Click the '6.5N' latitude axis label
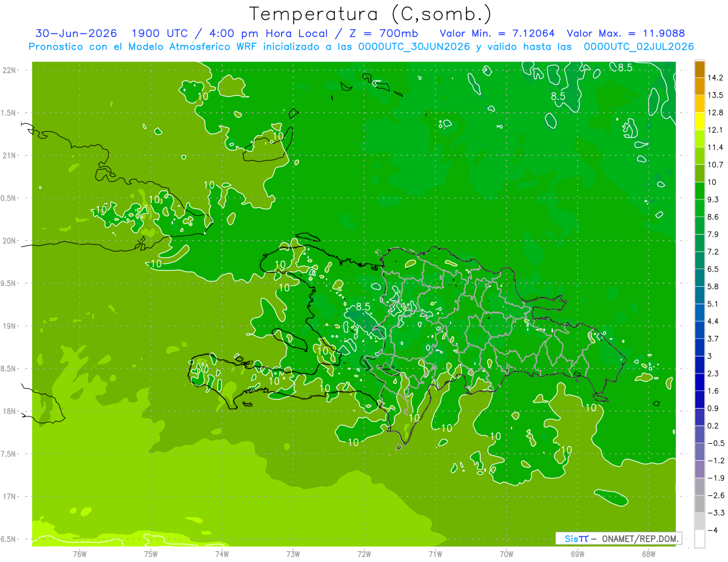This screenshot has height=562, width=728. coord(10,539)
